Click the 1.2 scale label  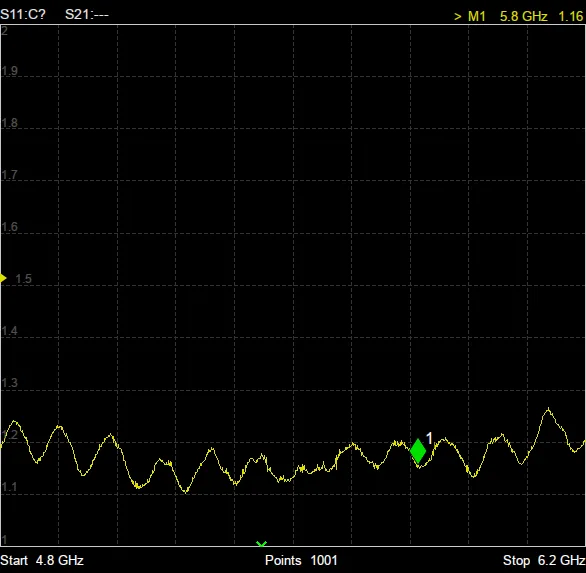click(x=10, y=435)
